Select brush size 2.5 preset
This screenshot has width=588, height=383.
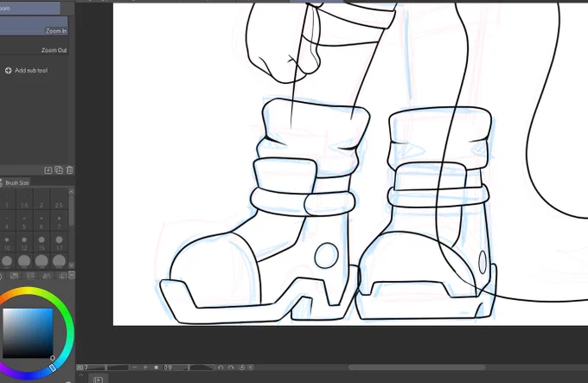pyautogui.click(x=59, y=199)
